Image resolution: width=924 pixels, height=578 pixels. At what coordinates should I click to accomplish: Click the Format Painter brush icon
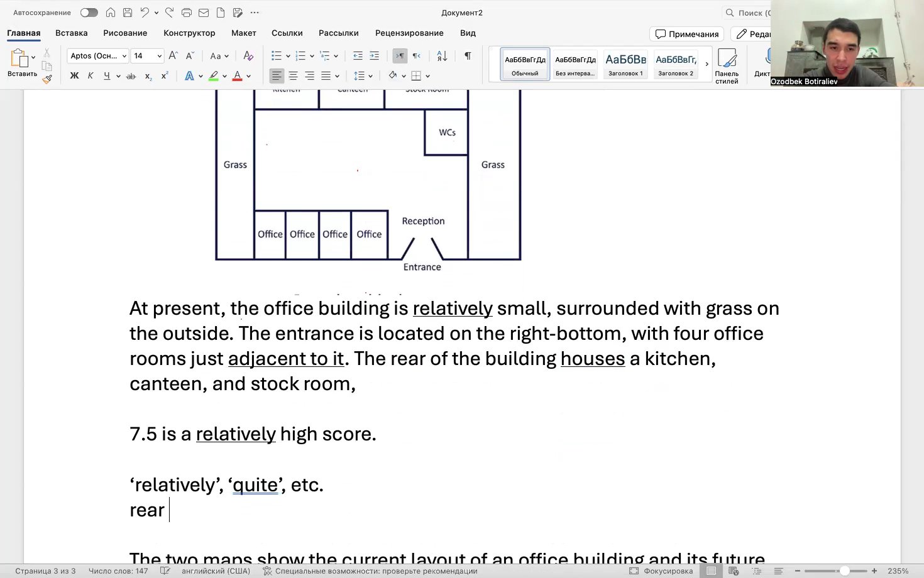[47, 79]
